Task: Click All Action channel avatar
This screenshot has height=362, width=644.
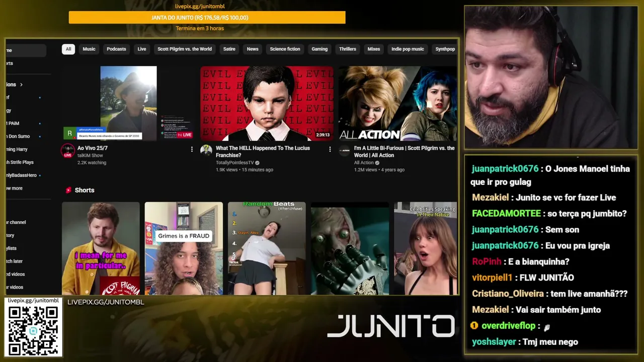Action: pos(344,150)
